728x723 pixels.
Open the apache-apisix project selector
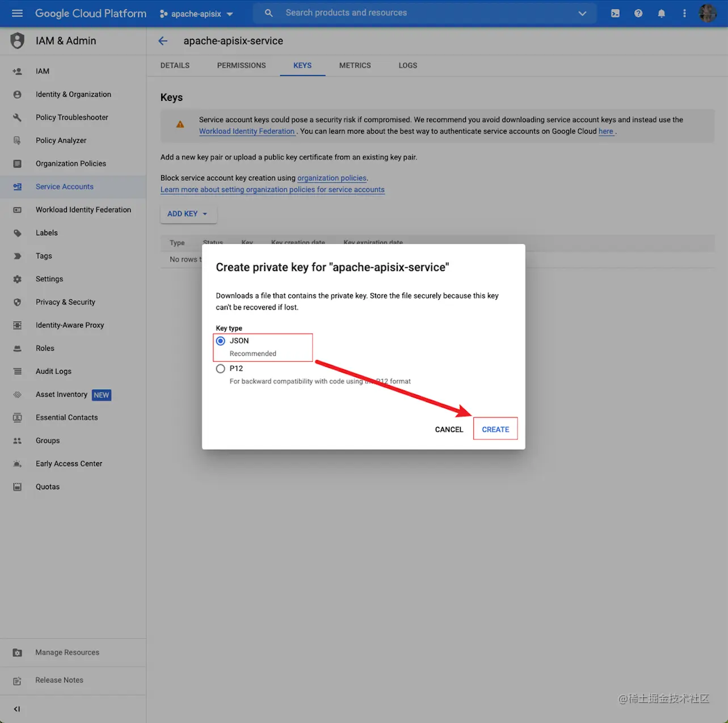(196, 14)
